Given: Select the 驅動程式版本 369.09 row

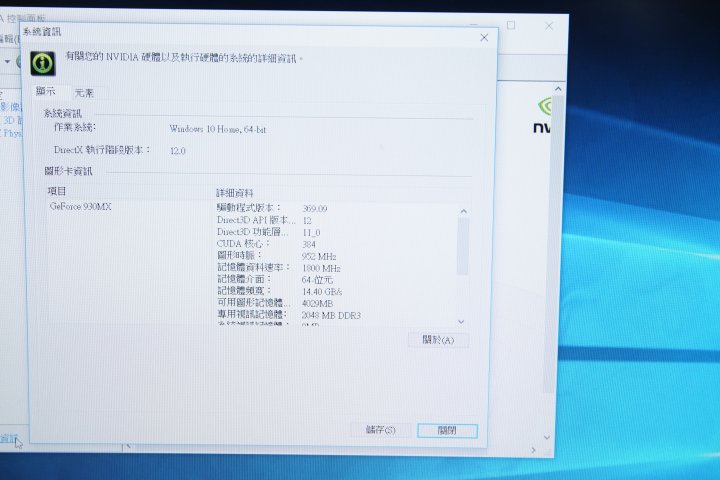Looking at the screenshot, I should (x=272, y=208).
